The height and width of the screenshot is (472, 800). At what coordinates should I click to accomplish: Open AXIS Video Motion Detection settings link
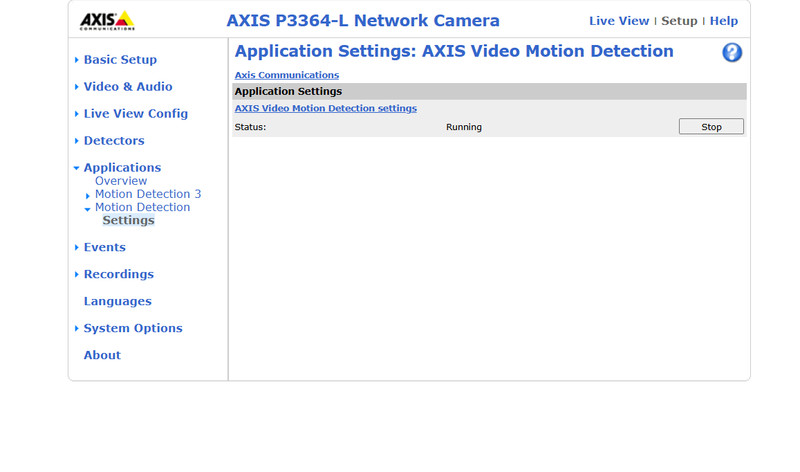click(x=326, y=108)
